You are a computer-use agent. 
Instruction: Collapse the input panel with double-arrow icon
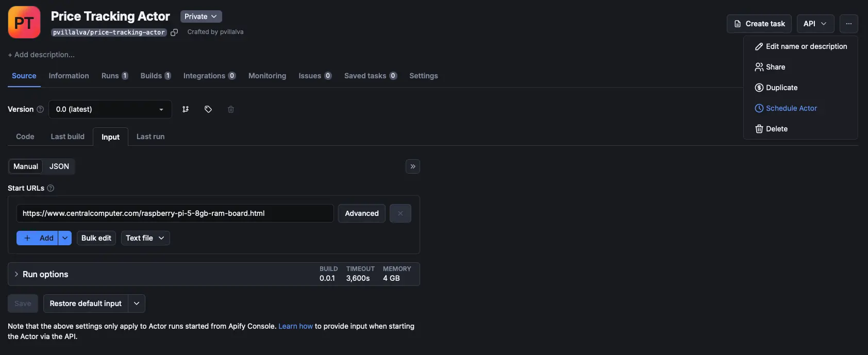(413, 166)
